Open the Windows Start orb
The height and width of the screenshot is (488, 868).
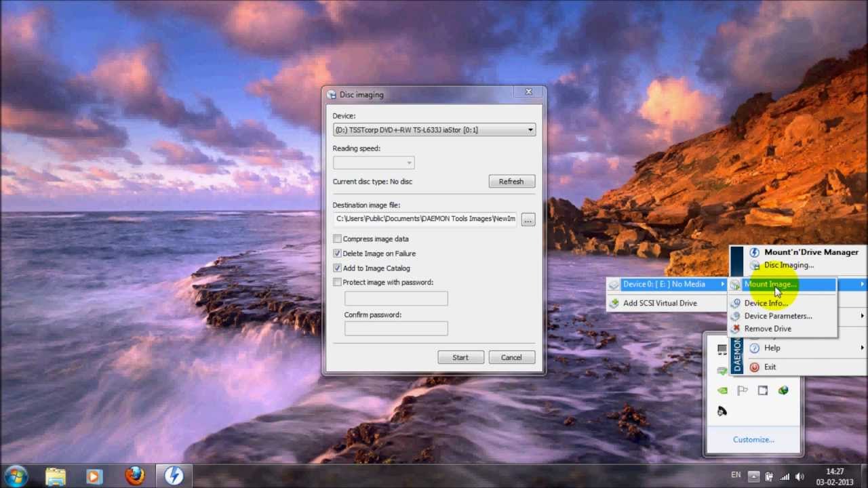tap(16, 476)
